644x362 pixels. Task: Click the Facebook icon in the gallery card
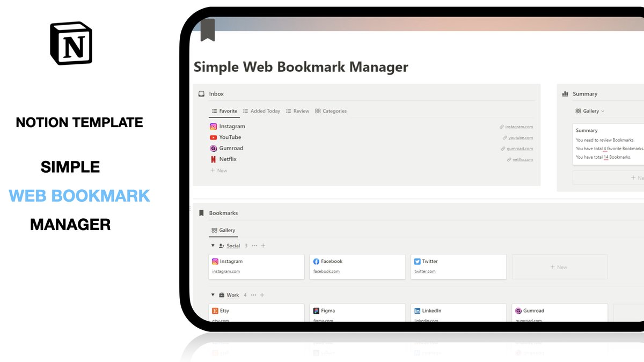click(316, 262)
